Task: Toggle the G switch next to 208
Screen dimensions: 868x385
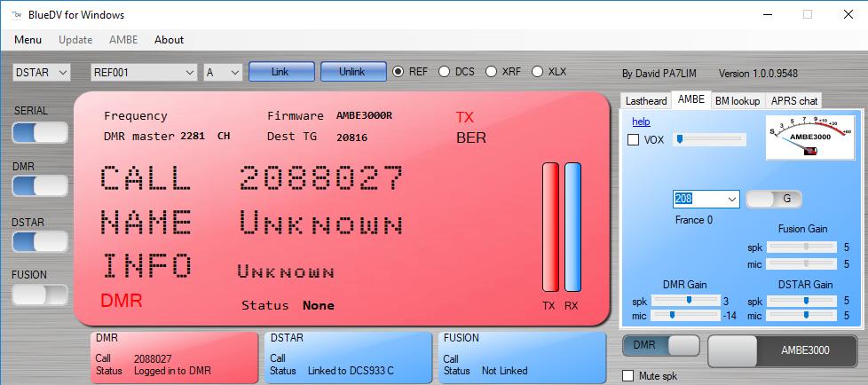Action: point(774,199)
